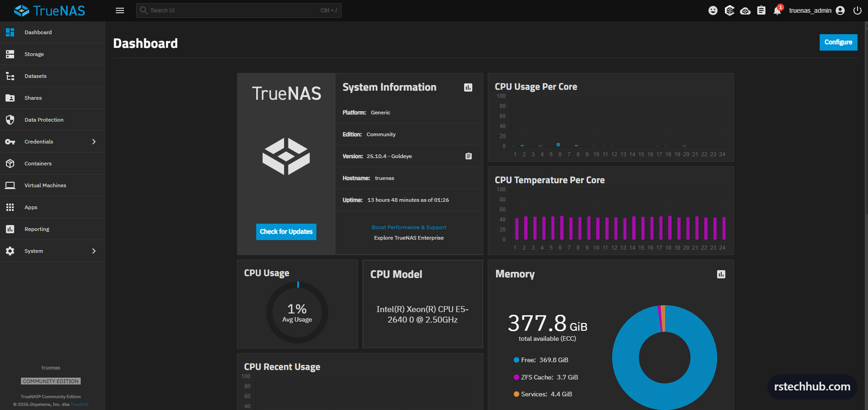Click the TrueNAS link in the footer

[x=80, y=405]
